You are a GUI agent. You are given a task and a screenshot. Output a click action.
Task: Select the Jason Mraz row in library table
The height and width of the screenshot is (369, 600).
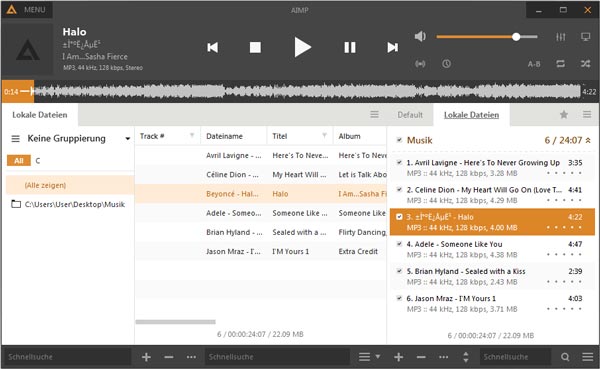click(261, 251)
